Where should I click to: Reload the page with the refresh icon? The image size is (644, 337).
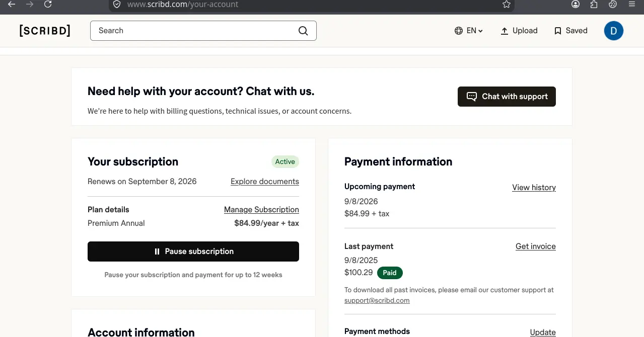[48, 4]
